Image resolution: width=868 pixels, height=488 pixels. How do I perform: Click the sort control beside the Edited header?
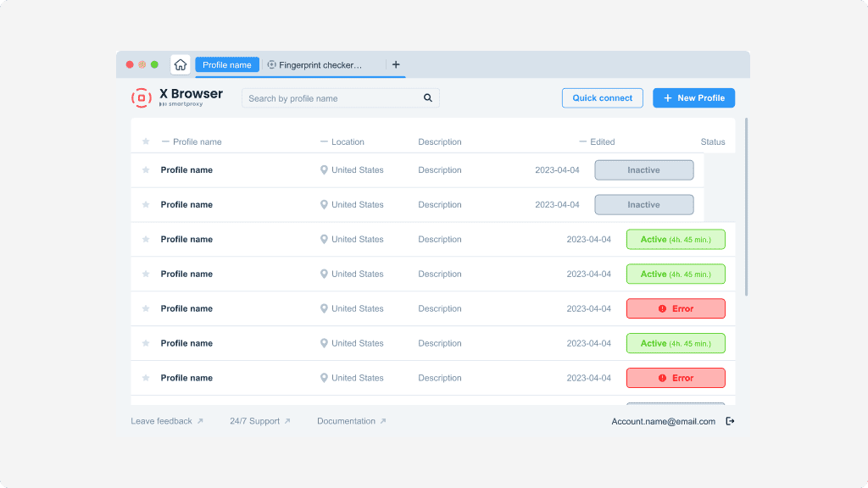click(x=582, y=141)
